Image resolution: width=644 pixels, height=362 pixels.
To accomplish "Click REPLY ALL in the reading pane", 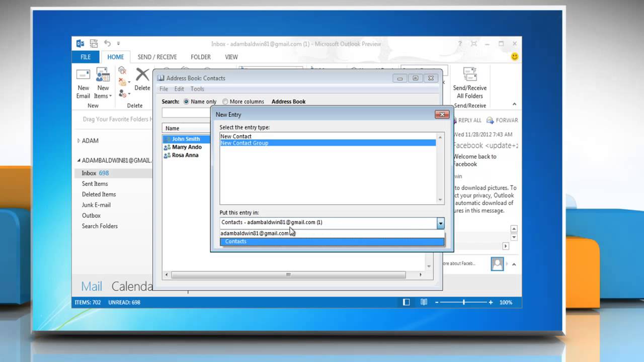I will click(x=467, y=120).
